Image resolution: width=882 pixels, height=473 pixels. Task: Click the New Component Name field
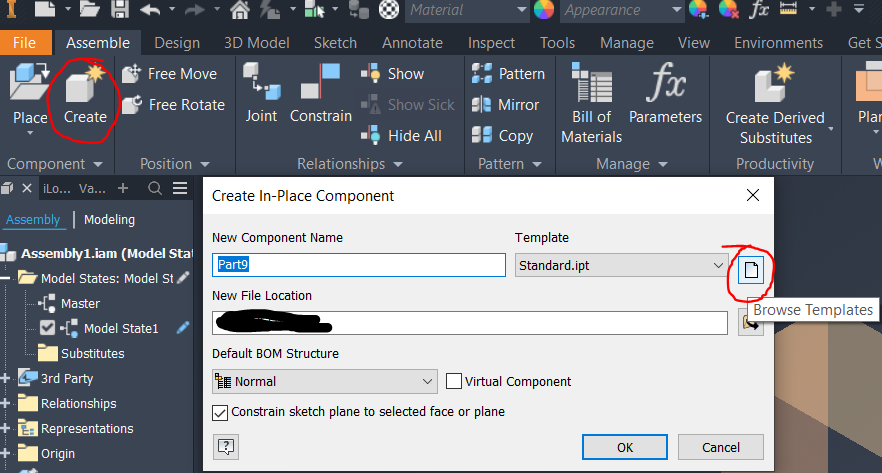tap(359, 266)
